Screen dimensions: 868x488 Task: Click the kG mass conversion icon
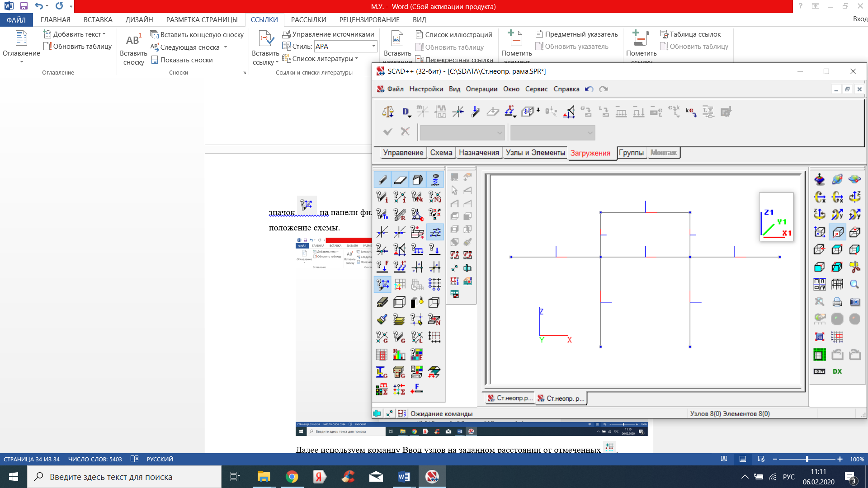pyautogui.click(x=691, y=112)
